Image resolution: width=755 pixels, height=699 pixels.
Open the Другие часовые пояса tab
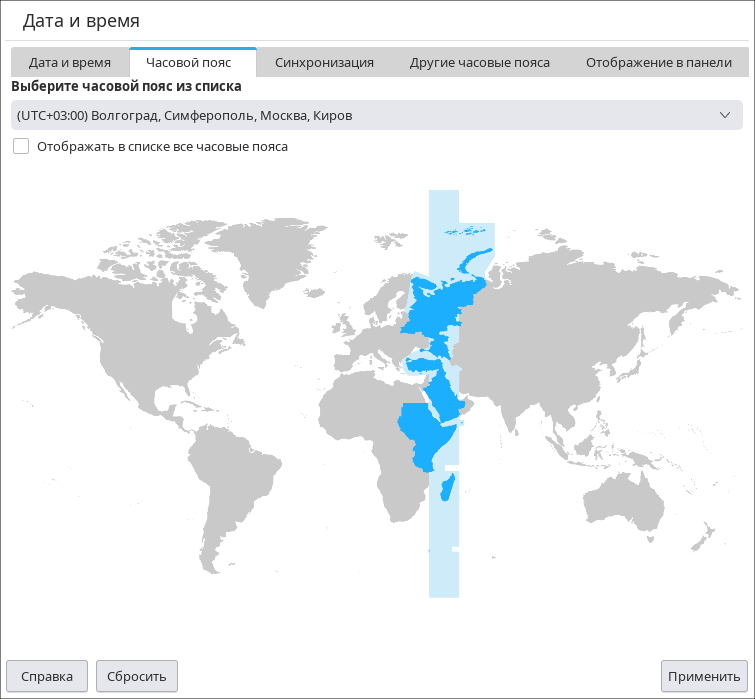pos(480,63)
